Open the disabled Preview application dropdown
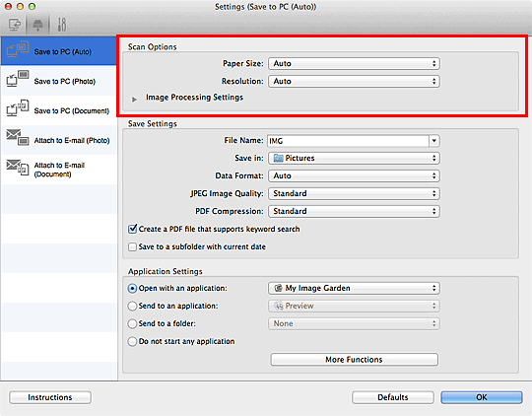 354,306
